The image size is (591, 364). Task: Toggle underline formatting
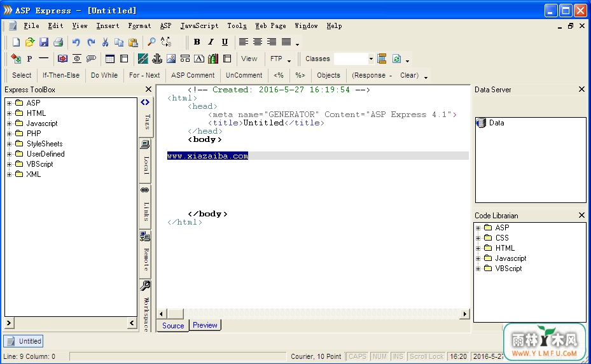tap(225, 42)
